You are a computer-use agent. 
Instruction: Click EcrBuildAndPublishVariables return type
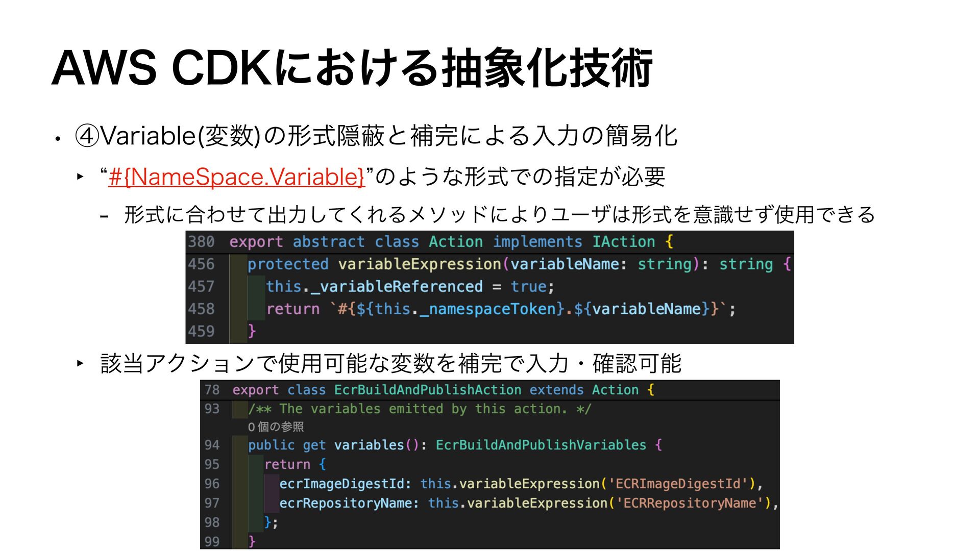click(x=541, y=445)
